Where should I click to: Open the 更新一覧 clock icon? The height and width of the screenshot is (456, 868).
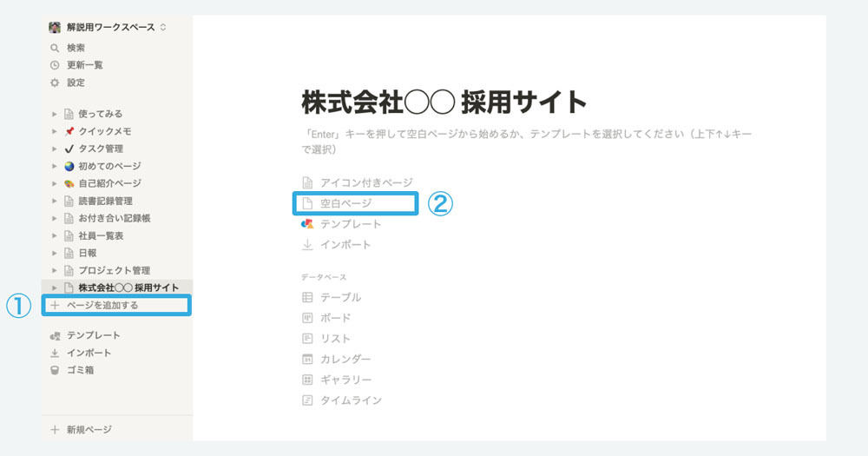[x=54, y=65]
